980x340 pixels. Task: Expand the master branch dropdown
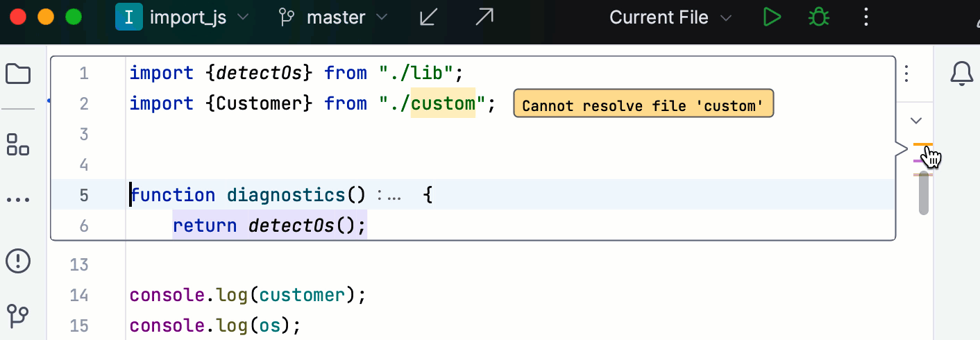coord(333,17)
